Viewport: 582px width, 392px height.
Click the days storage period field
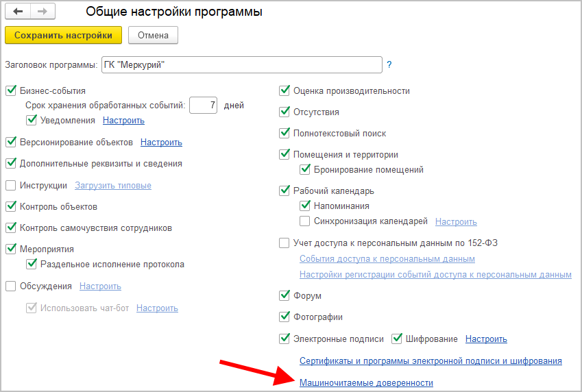click(x=203, y=106)
